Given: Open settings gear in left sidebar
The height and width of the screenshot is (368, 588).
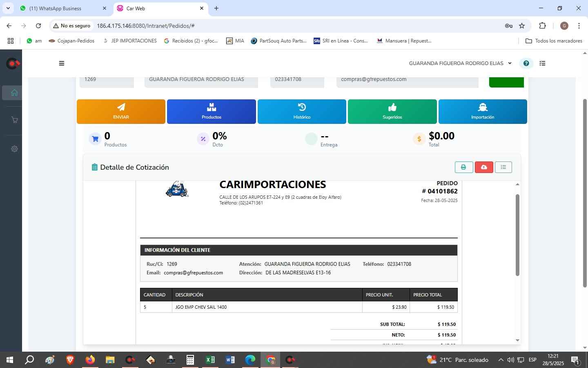Looking at the screenshot, I should pos(14,149).
